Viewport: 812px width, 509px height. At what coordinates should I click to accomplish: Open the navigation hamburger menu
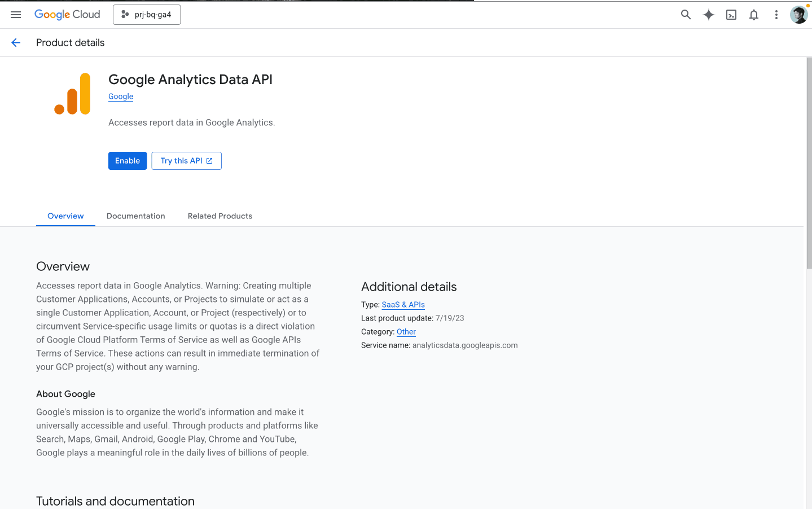[x=15, y=14]
